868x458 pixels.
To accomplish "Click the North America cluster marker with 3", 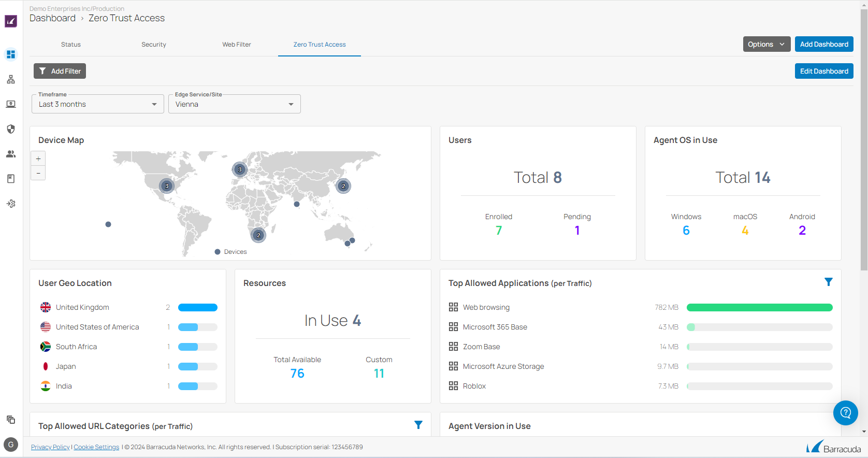I will point(167,186).
